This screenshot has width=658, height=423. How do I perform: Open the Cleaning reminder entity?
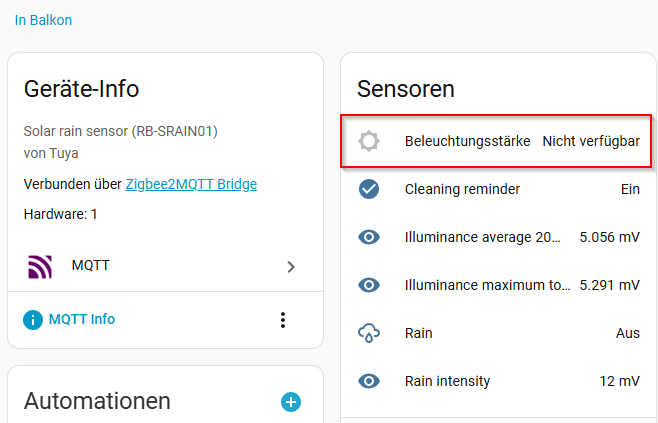pyautogui.click(x=462, y=189)
